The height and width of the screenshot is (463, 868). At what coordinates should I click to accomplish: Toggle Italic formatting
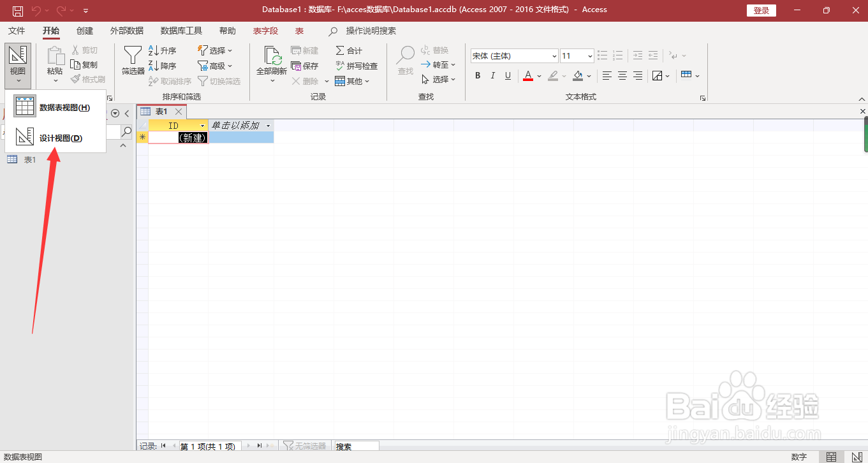(x=493, y=76)
